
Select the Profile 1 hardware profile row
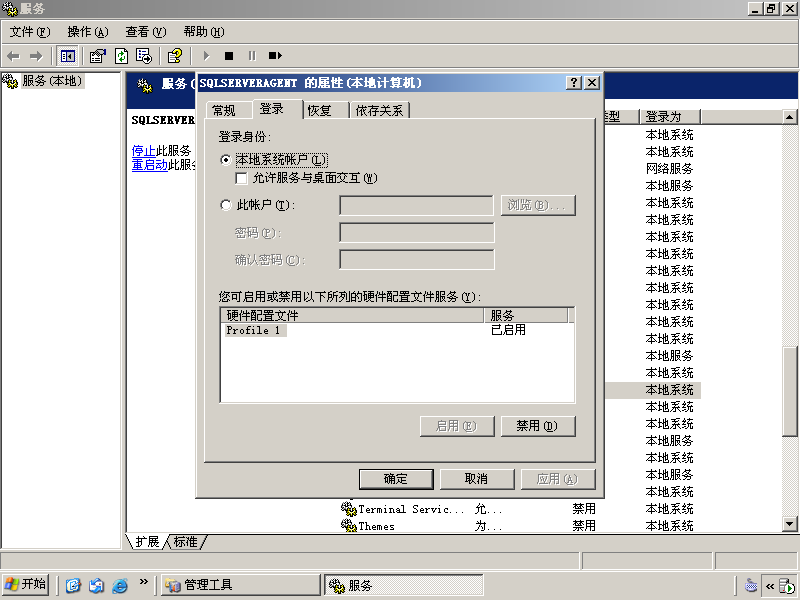coord(397,330)
